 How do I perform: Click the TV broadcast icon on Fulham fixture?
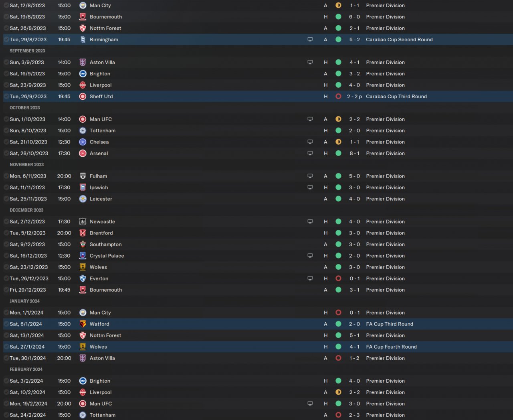pos(310,176)
